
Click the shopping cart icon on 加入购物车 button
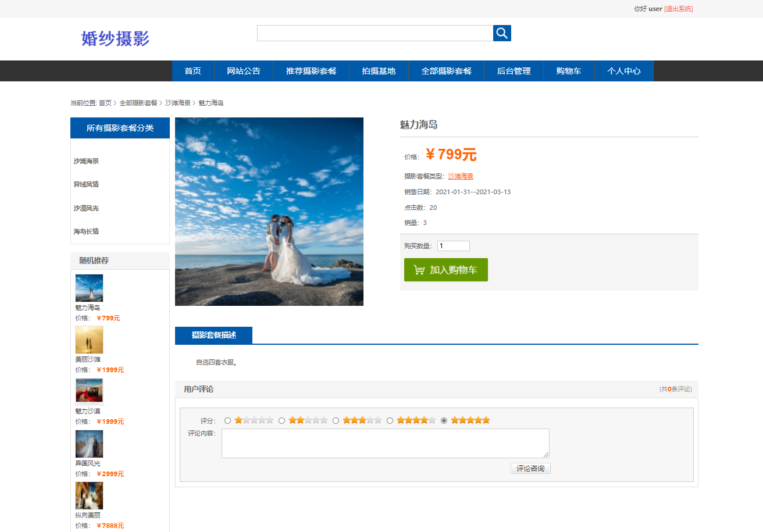point(418,269)
